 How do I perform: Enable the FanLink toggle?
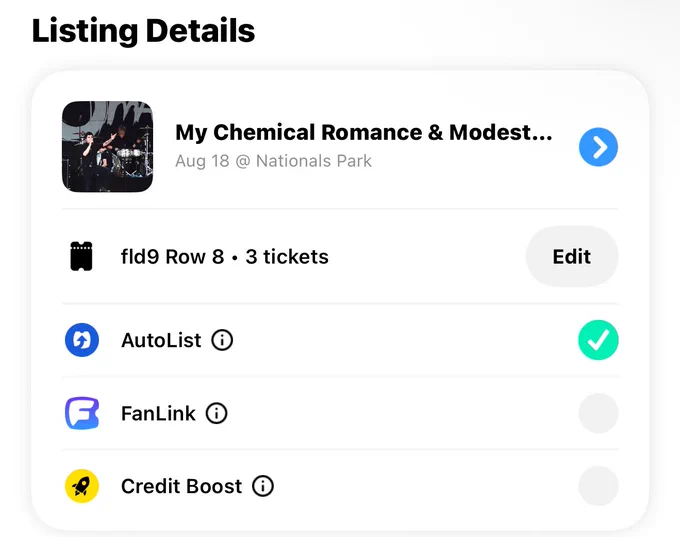pos(598,413)
